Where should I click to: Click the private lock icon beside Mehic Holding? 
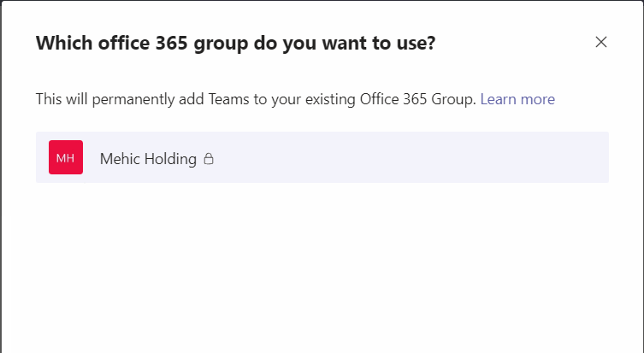[209, 158]
